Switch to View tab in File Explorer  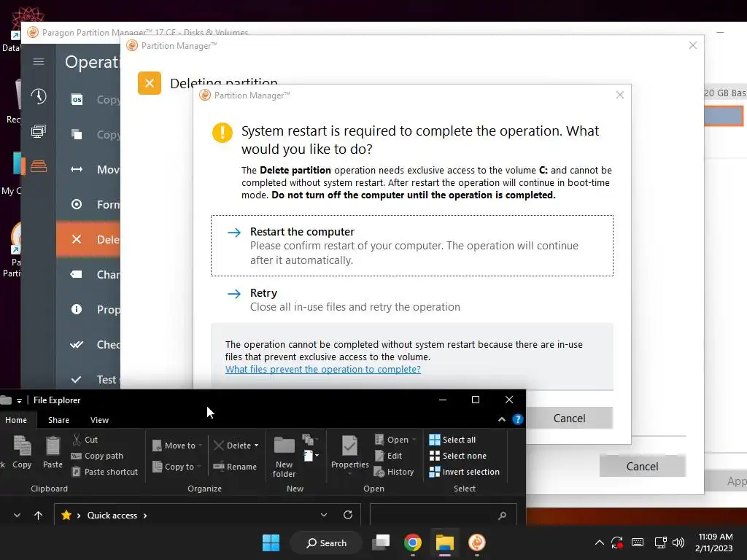[x=99, y=420]
